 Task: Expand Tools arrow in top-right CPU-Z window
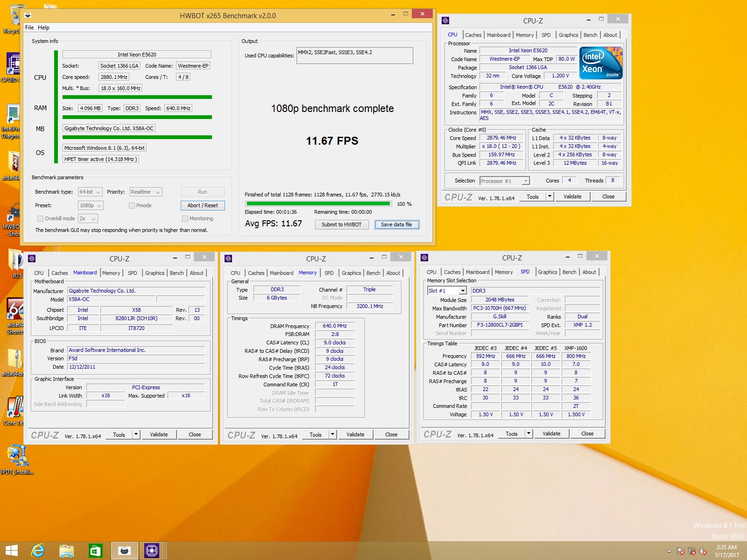(x=550, y=196)
